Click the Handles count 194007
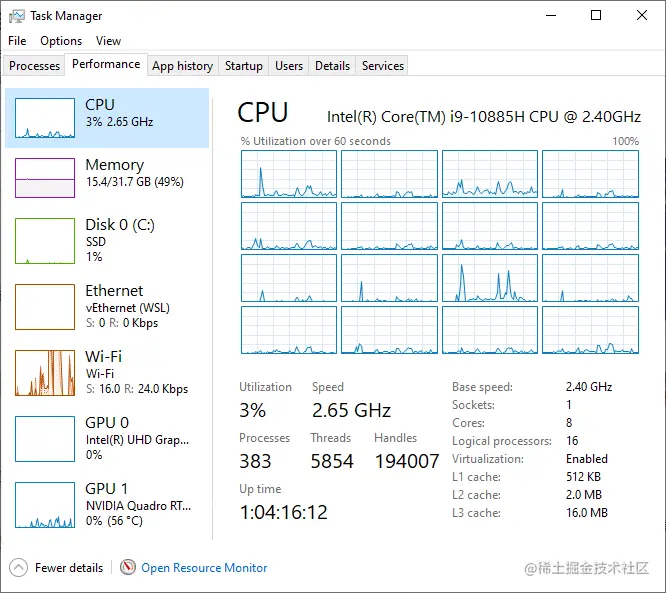 pyautogui.click(x=406, y=461)
